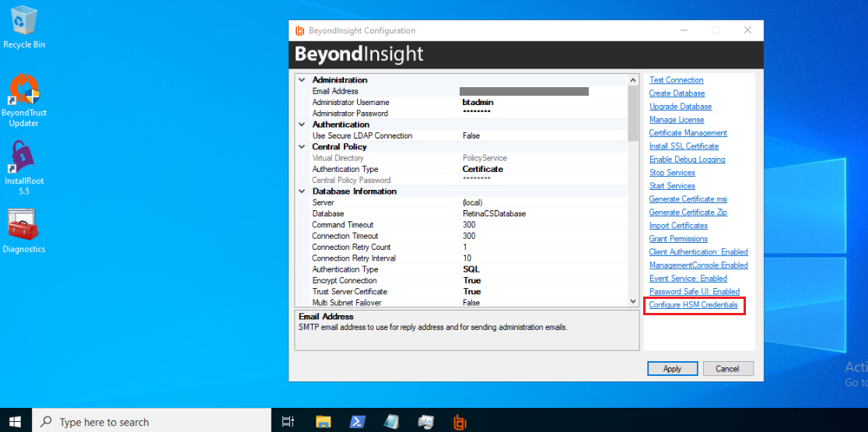The height and width of the screenshot is (432, 868).
Task: Open the Manage License link
Action: pyautogui.click(x=677, y=120)
